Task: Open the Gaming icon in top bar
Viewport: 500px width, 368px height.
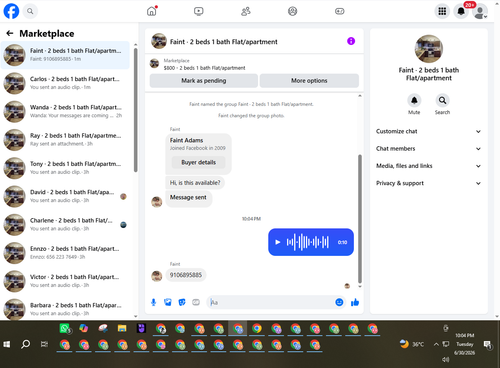Action: click(340, 11)
